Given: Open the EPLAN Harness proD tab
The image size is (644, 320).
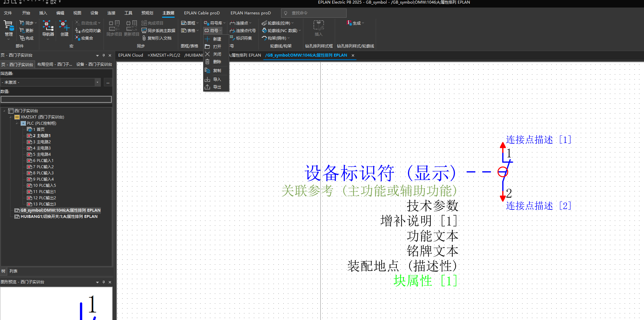Looking at the screenshot, I should point(251,13).
